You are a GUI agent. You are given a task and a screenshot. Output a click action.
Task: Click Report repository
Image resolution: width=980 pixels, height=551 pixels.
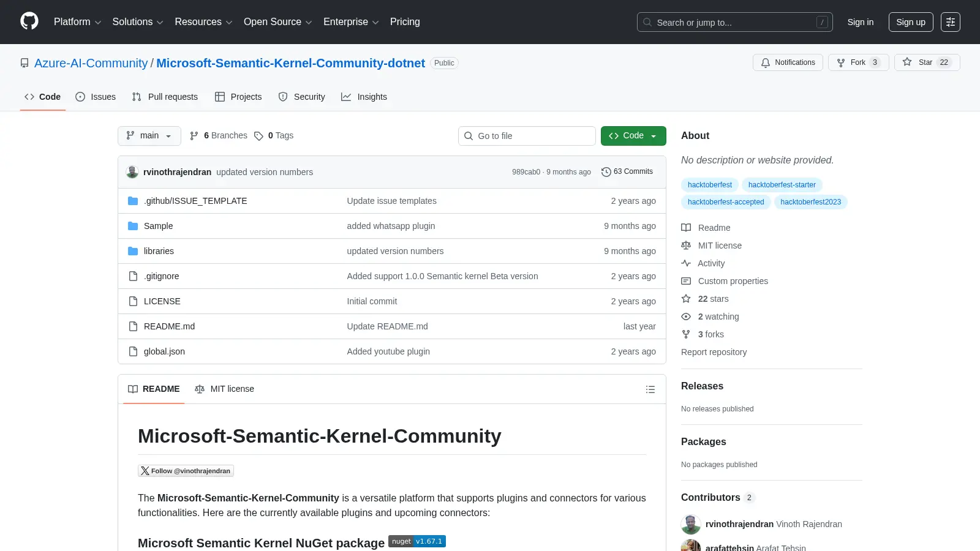click(x=714, y=352)
